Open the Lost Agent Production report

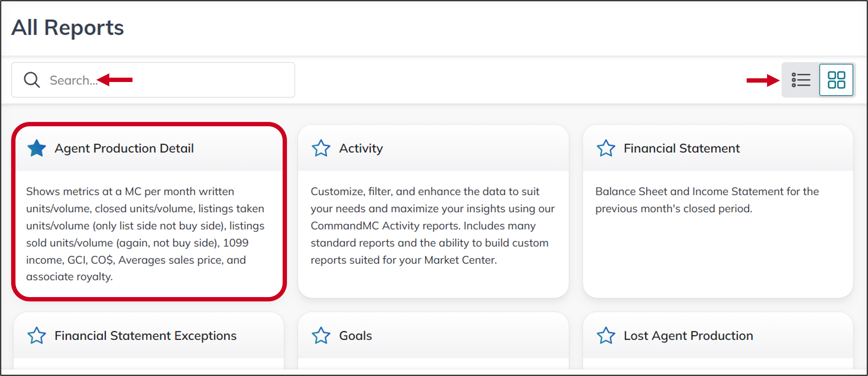point(688,335)
